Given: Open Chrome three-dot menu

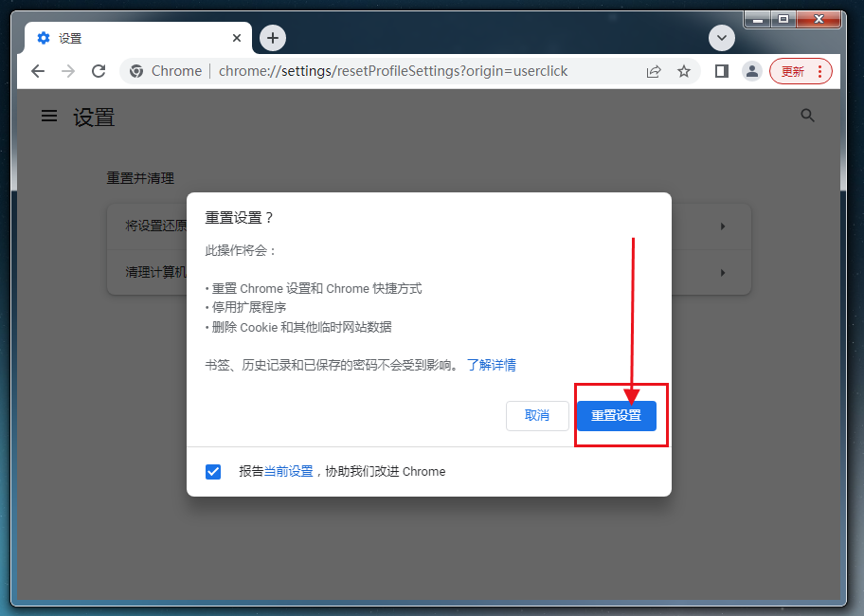Looking at the screenshot, I should coord(819,71).
